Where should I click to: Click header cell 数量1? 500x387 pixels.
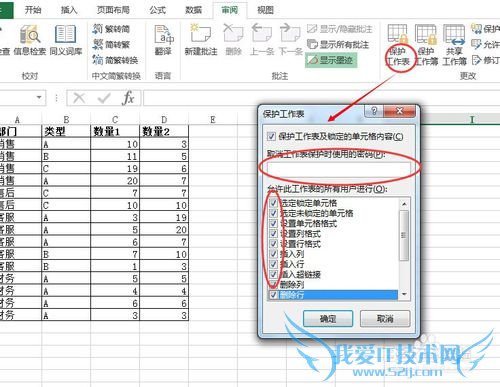click(115, 131)
